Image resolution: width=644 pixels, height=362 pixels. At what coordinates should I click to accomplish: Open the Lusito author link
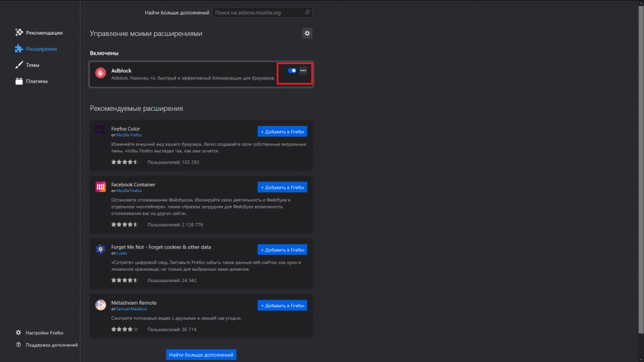click(x=121, y=253)
